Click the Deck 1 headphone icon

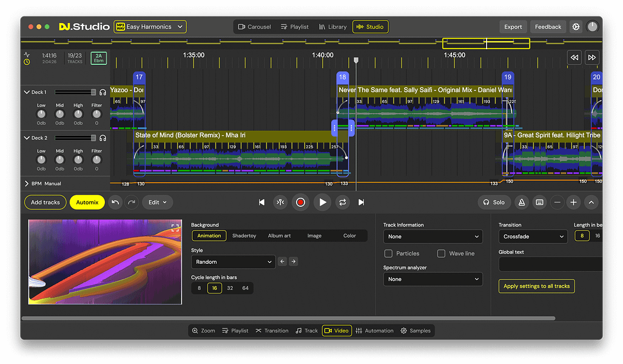(103, 92)
